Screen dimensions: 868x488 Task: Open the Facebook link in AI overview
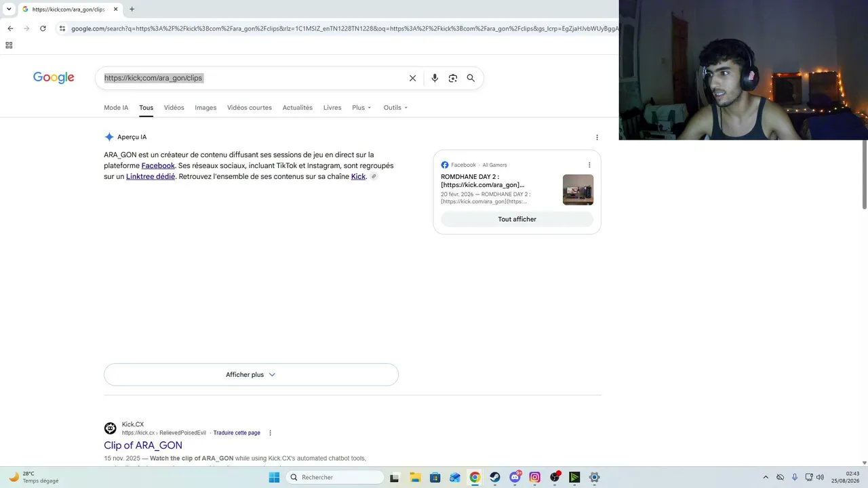click(x=158, y=165)
